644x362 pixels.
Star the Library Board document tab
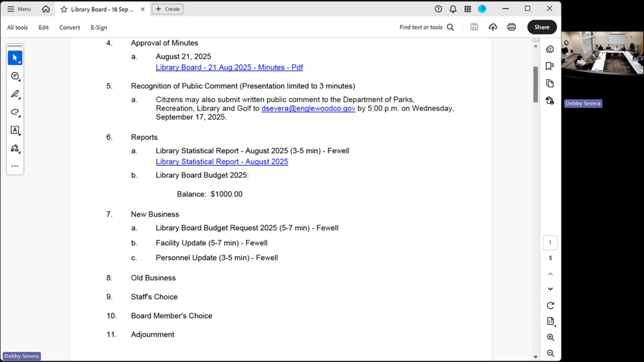pos(64,9)
